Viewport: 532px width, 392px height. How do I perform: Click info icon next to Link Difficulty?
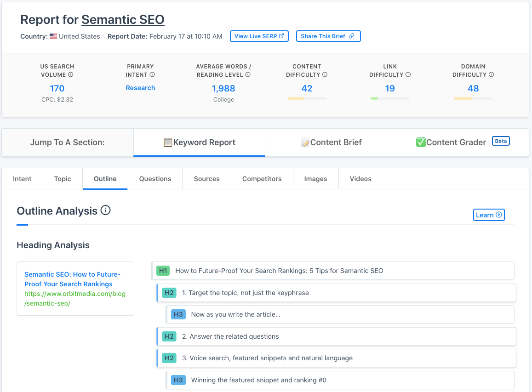coord(408,74)
